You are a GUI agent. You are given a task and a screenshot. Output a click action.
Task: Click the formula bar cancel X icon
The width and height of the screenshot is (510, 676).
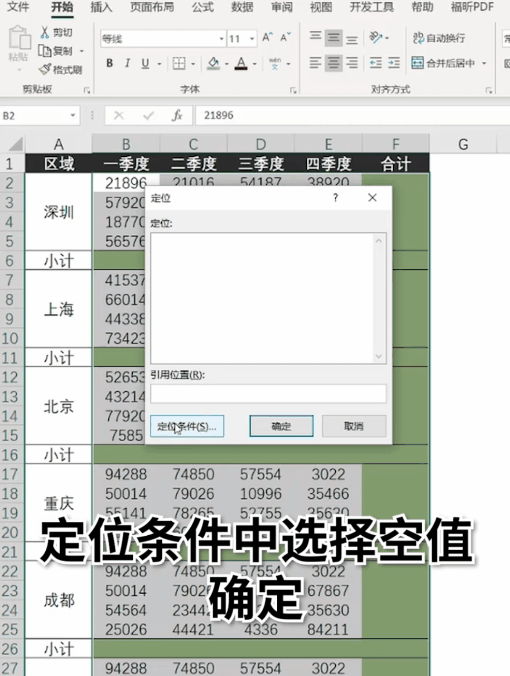[119, 116]
